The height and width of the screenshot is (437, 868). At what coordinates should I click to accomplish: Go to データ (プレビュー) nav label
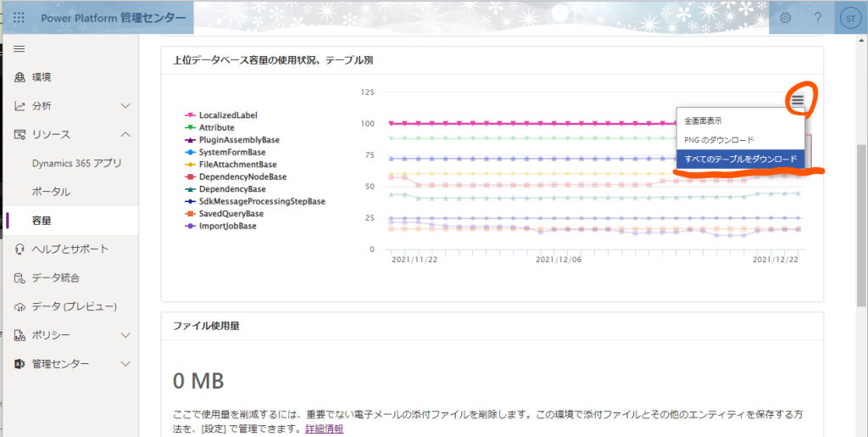pos(75,307)
